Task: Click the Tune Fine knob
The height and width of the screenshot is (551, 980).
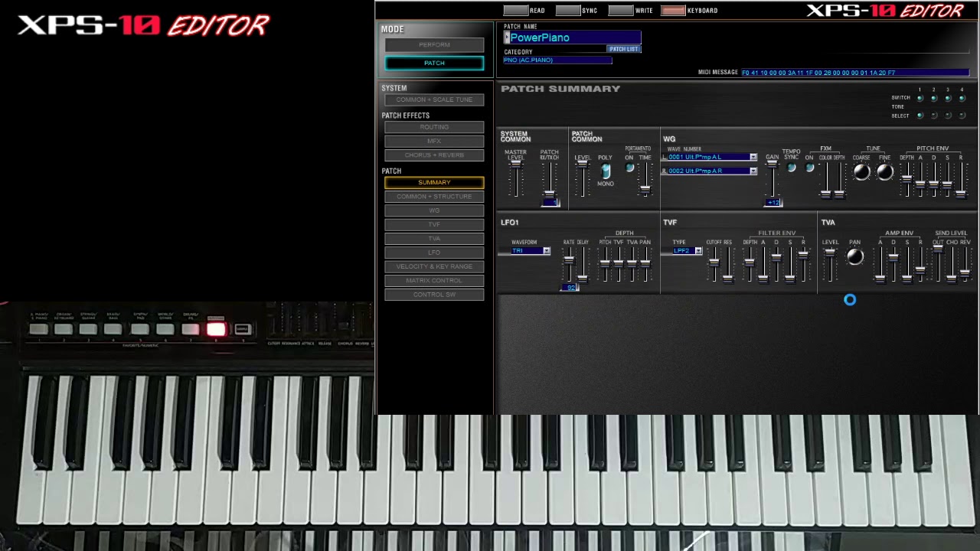Action: (885, 172)
